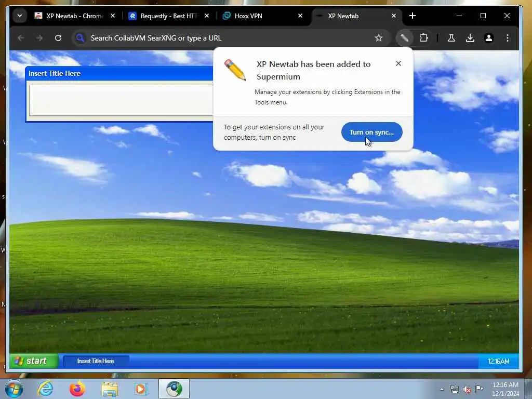Viewport: 532px width, 399px height.
Task: Close the active XP Newtab tab
Action: point(394,16)
